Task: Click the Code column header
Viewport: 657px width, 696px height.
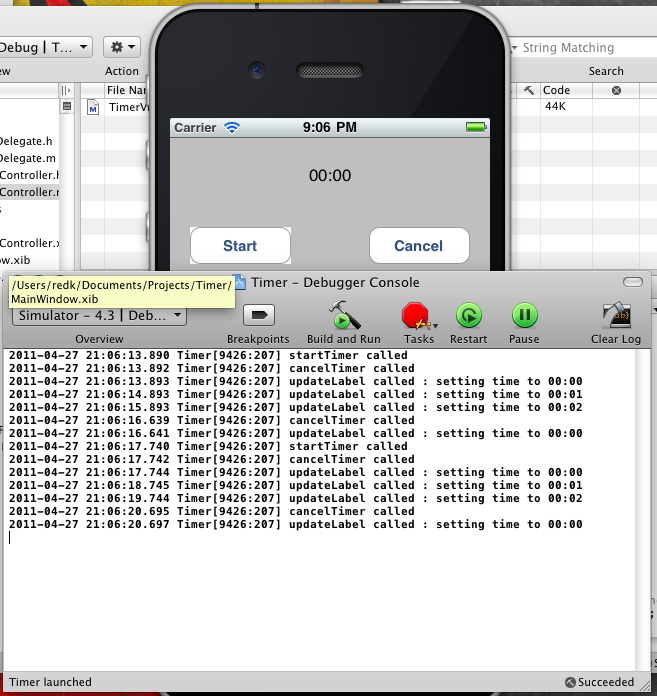Action: pyautogui.click(x=566, y=90)
